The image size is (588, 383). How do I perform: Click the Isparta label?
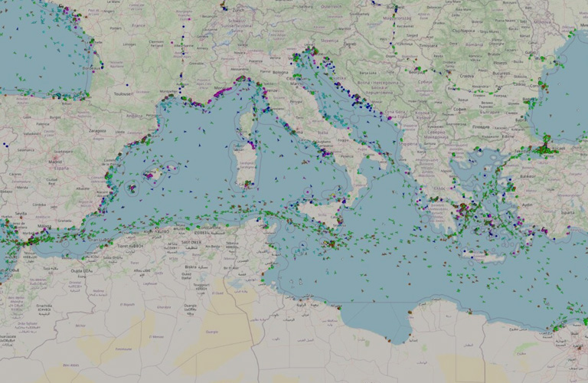(568, 212)
